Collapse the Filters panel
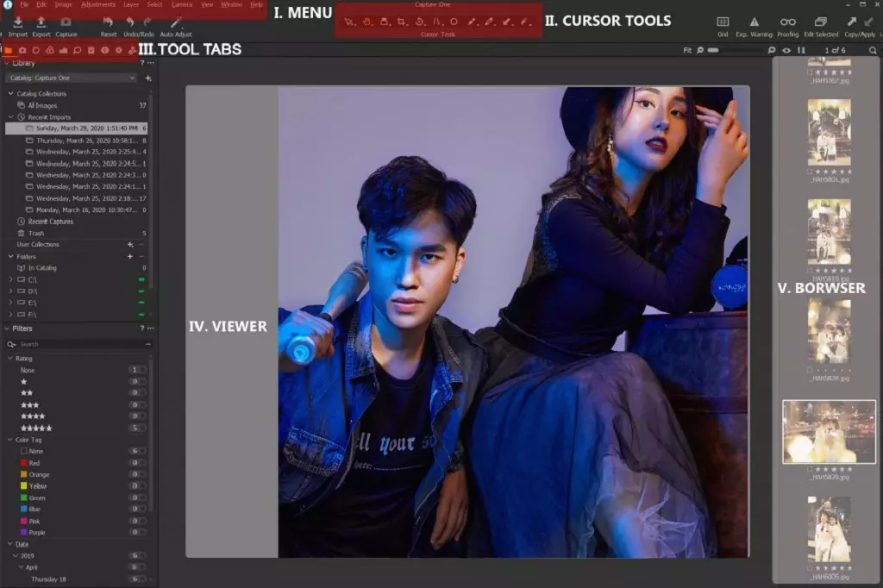Viewport: 883px width, 588px height. 7,328
